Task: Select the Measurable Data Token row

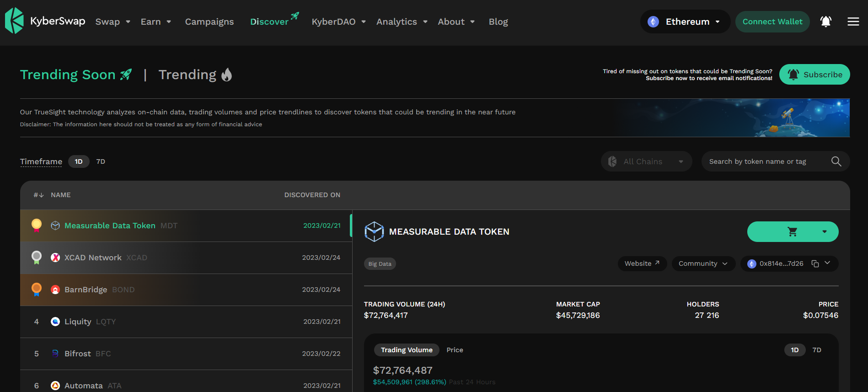Action: click(186, 226)
